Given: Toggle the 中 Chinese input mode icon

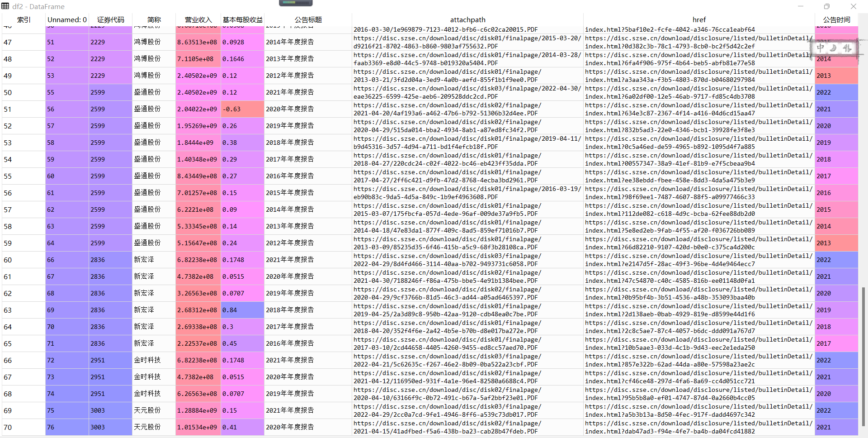Looking at the screenshot, I should tap(821, 48).
